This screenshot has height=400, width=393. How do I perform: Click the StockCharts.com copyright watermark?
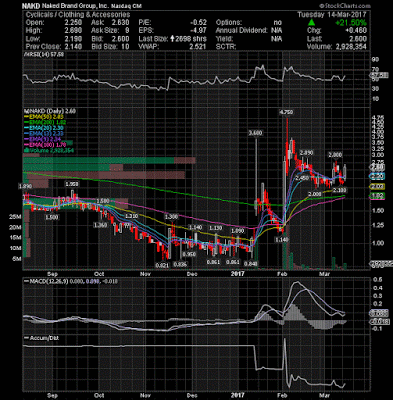pyautogui.click(x=345, y=6)
